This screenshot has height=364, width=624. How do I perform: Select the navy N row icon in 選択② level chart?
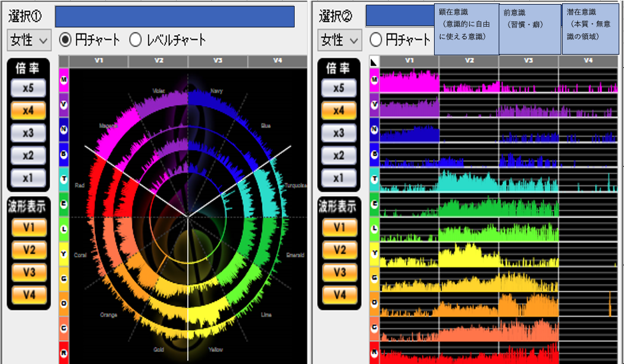click(374, 130)
